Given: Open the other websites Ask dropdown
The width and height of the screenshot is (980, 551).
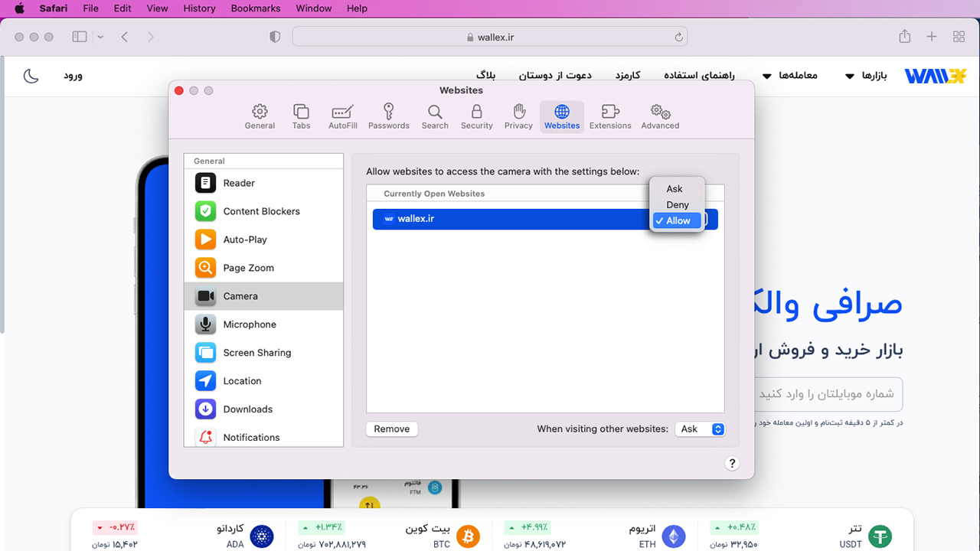Looking at the screenshot, I should (700, 429).
